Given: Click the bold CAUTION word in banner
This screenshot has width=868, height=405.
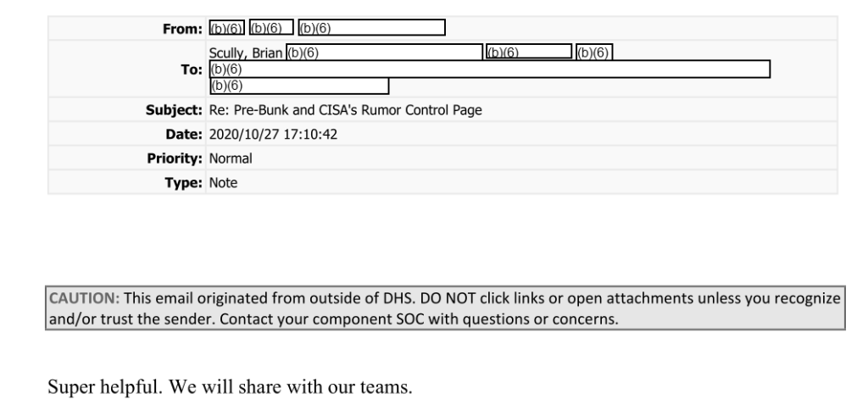Looking at the screenshot, I should [x=84, y=298].
